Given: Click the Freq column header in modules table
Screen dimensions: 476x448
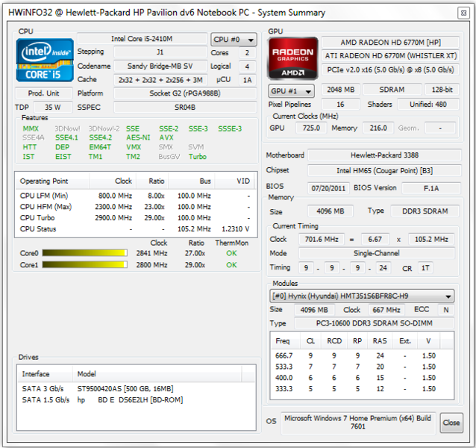Looking at the screenshot, I should [285, 341].
